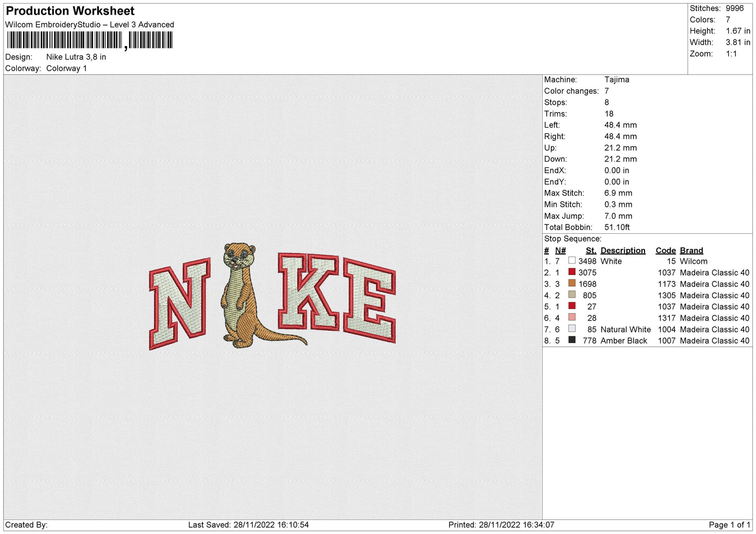Click the Total Bobbin value 51.10ft
This screenshot has height=534, width=756.
(617, 228)
